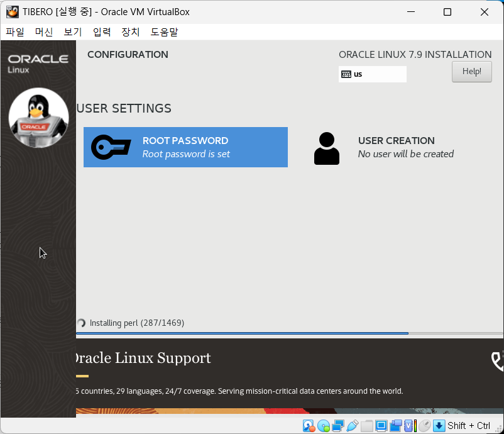This screenshot has height=434, width=504.
Task: Click the CONFIGURATION heading
Action: pos(128,54)
